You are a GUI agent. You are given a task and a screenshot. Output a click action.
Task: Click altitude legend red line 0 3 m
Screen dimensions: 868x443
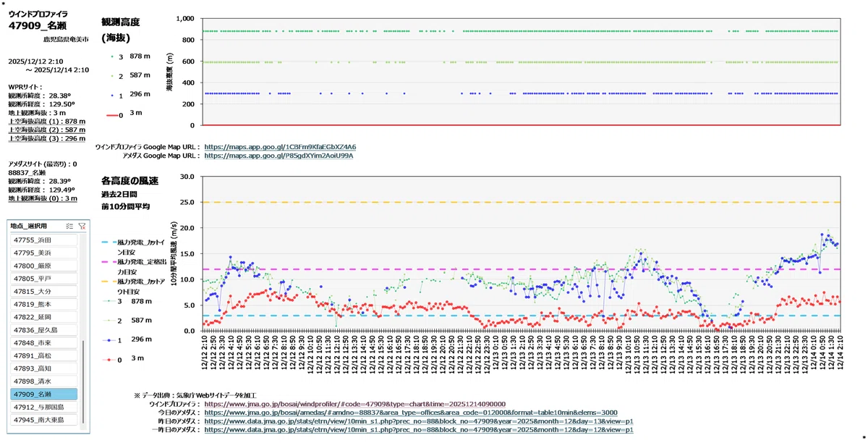124,115
